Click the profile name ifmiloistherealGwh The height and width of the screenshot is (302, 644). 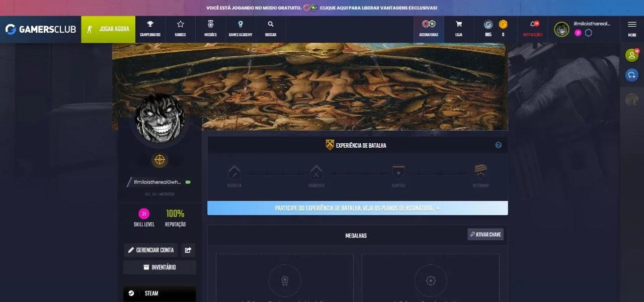(x=156, y=182)
